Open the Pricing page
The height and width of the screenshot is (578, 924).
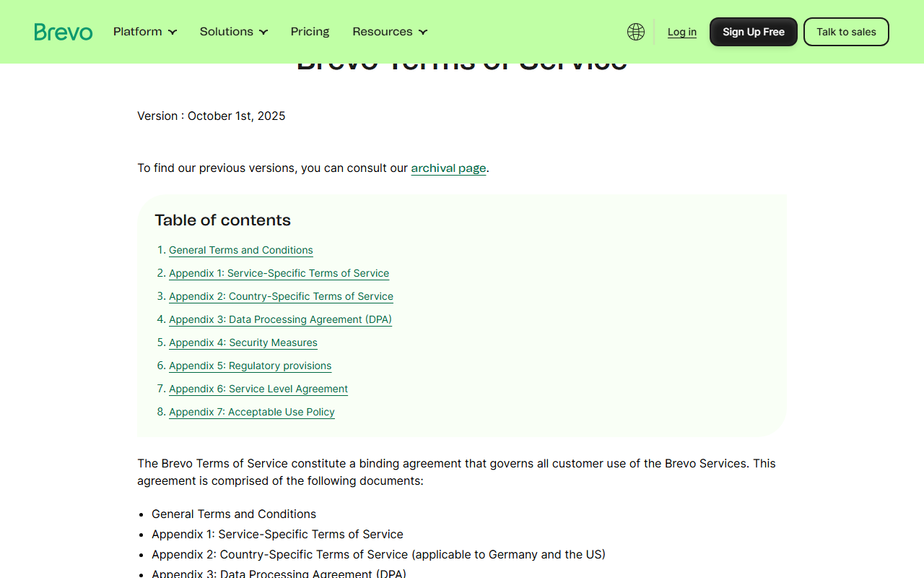point(310,32)
